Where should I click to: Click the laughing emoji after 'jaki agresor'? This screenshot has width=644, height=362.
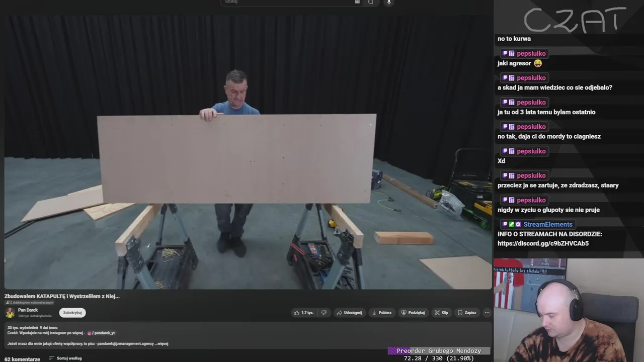538,63
